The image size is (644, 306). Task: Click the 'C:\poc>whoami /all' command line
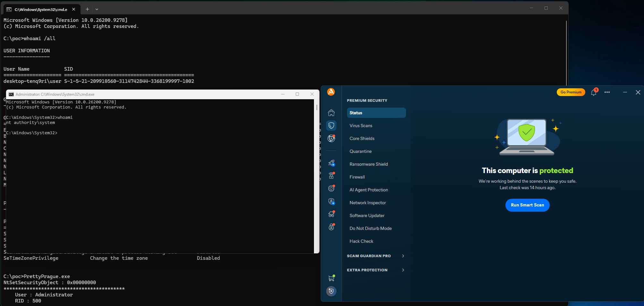[30, 39]
